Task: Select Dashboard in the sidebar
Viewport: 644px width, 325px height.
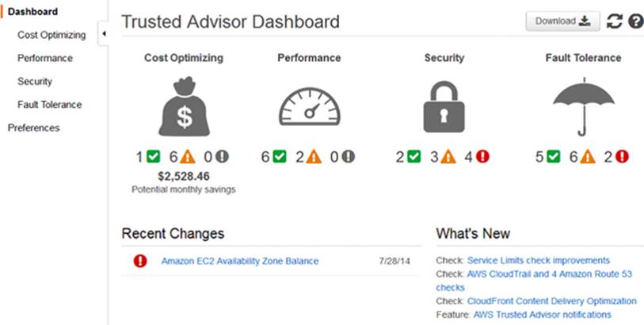Action: tap(32, 12)
